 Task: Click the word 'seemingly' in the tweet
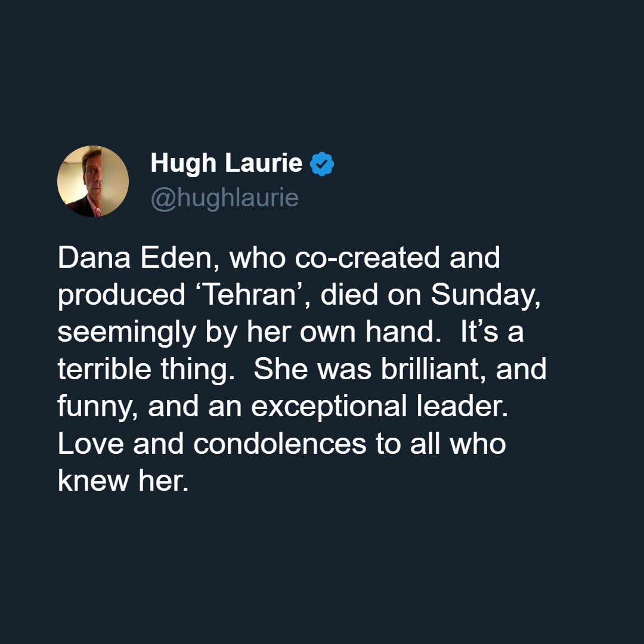coord(126,332)
